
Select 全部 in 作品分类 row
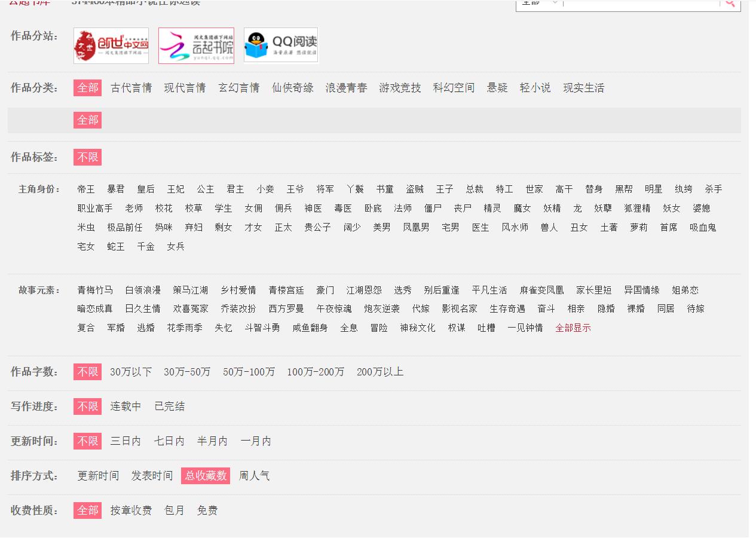coord(88,88)
